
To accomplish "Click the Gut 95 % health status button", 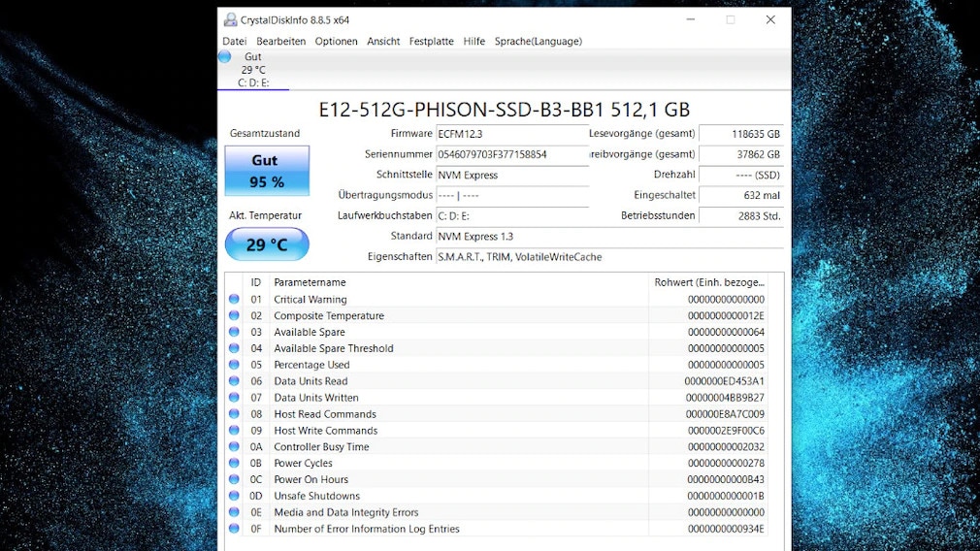I will (x=267, y=171).
